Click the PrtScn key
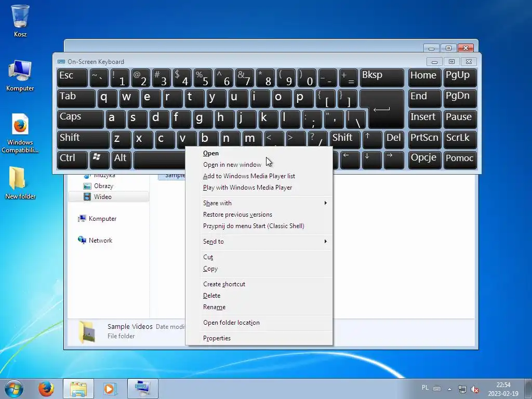This screenshot has height=399, width=532. (425, 140)
